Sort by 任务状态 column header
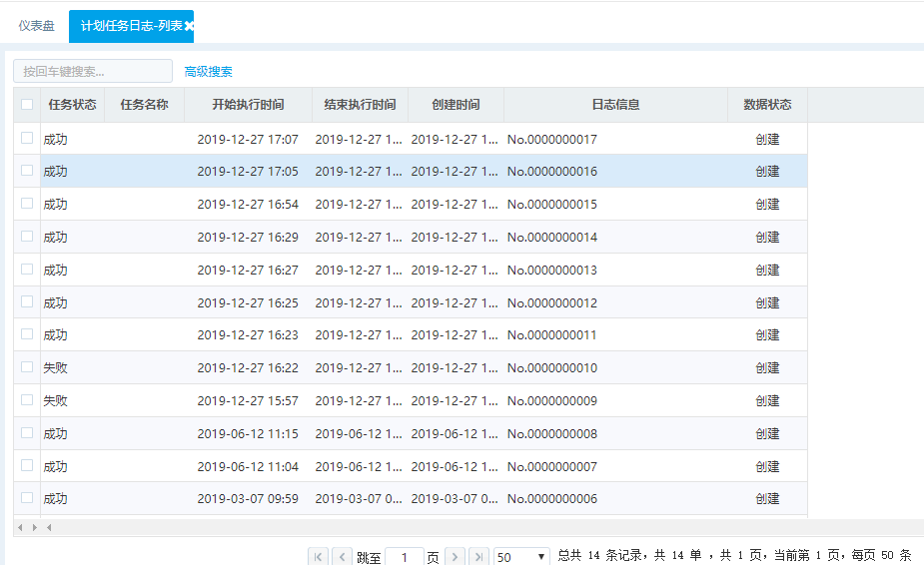Image resolution: width=924 pixels, height=565 pixels. 73,105
